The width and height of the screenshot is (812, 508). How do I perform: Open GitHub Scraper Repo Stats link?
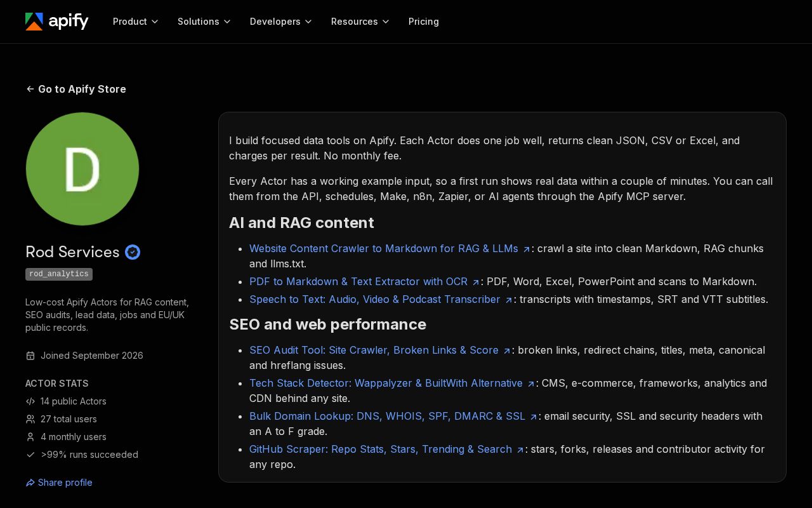(386, 449)
